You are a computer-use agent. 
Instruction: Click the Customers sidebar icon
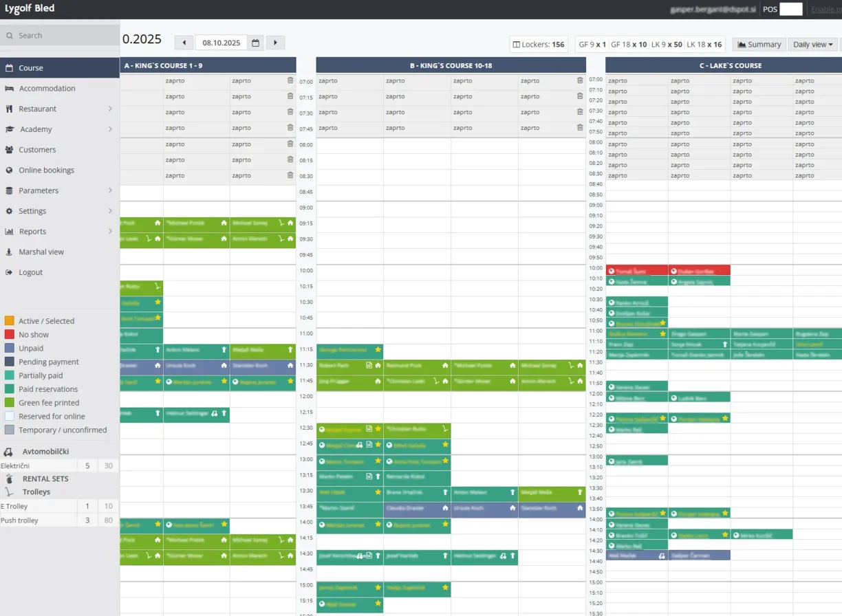click(x=10, y=150)
